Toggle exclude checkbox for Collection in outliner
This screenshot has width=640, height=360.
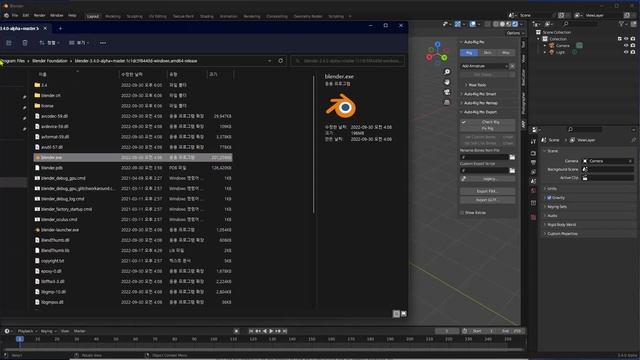pos(620,39)
